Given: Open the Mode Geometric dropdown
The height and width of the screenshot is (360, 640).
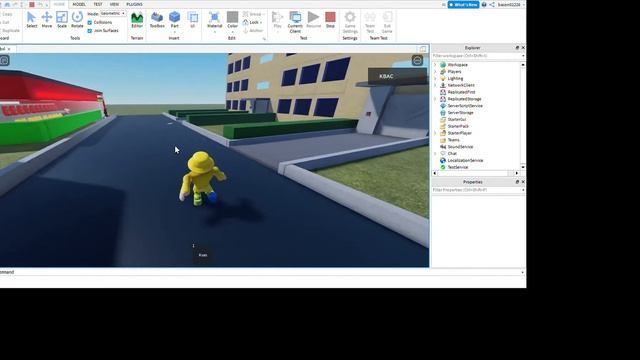Looking at the screenshot, I should point(113,13).
